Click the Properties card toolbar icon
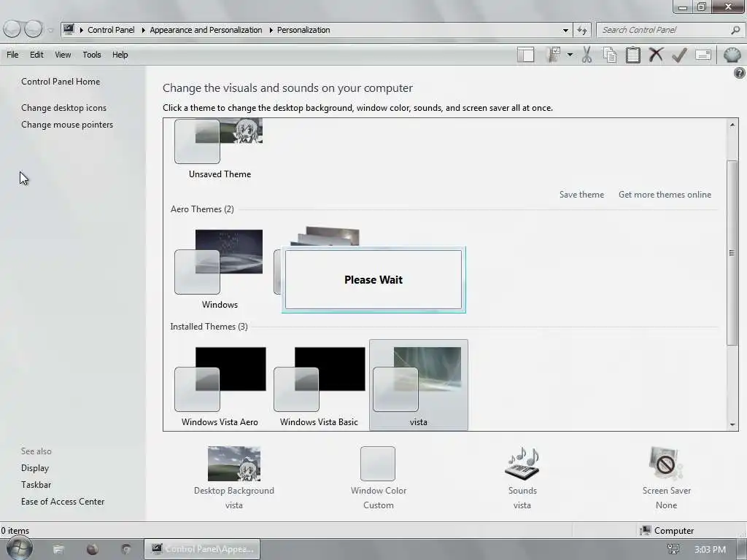 click(x=703, y=55)
